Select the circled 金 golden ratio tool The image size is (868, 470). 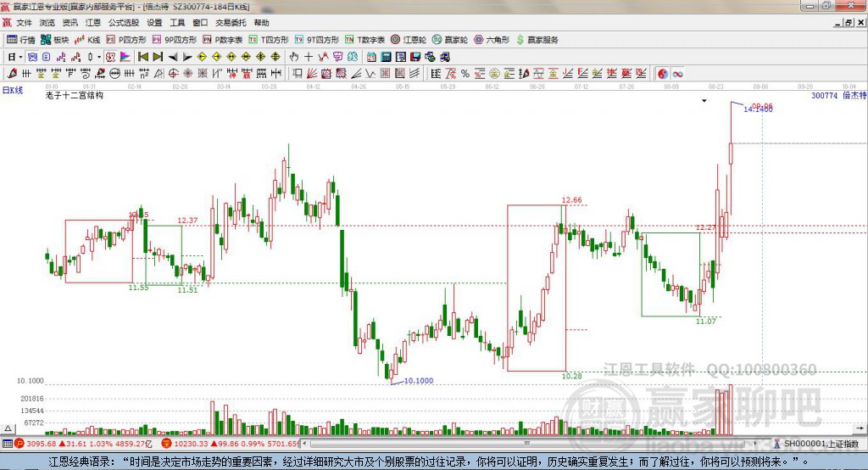click(x=494, y=73)
